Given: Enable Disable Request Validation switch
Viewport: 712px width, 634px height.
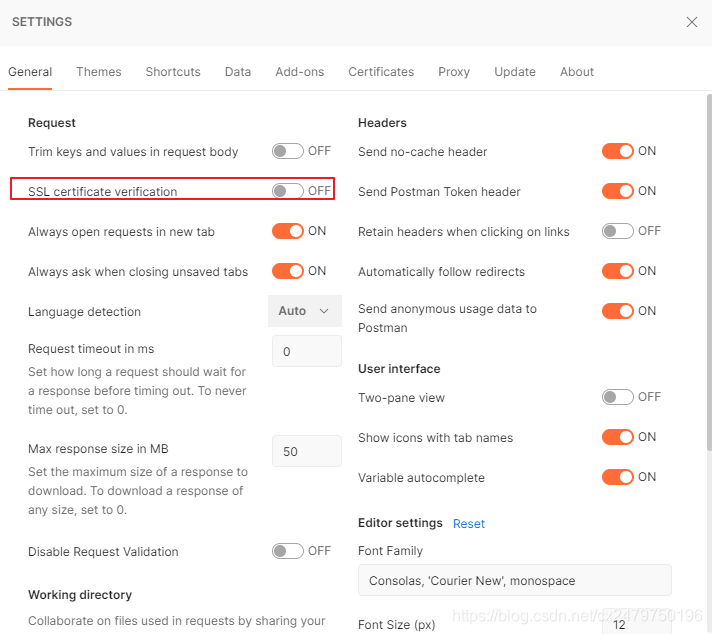Looking at the screenshot, I should 288,551.
